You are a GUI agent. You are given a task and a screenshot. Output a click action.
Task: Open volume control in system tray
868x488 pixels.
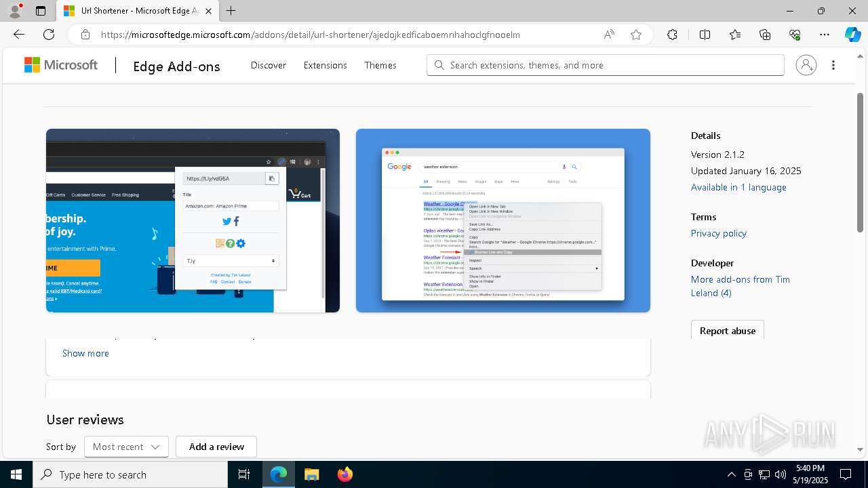pyautogui.click(x=780, y=474)
